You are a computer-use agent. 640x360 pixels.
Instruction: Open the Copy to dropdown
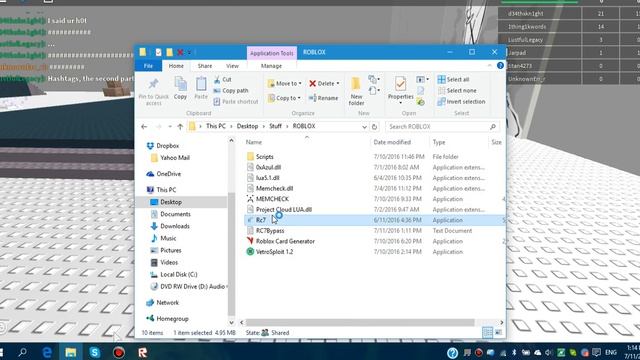click(284, 98)
